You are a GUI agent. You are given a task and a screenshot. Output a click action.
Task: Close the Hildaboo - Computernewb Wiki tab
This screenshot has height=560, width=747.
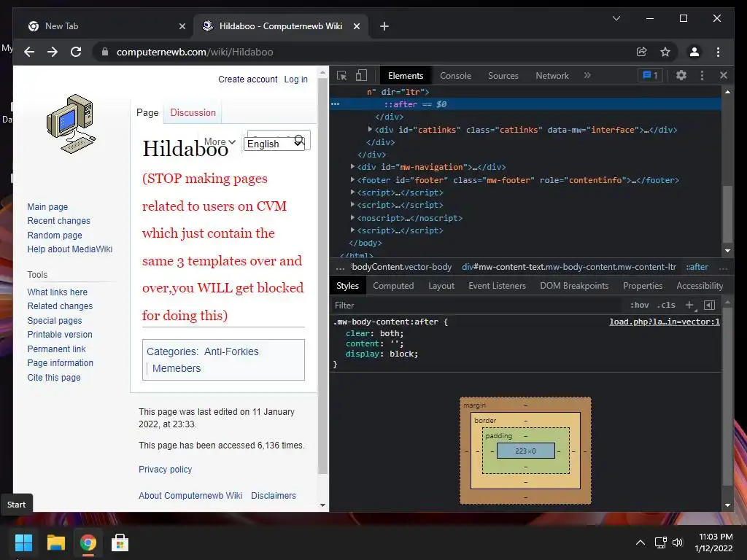(357, 26)
